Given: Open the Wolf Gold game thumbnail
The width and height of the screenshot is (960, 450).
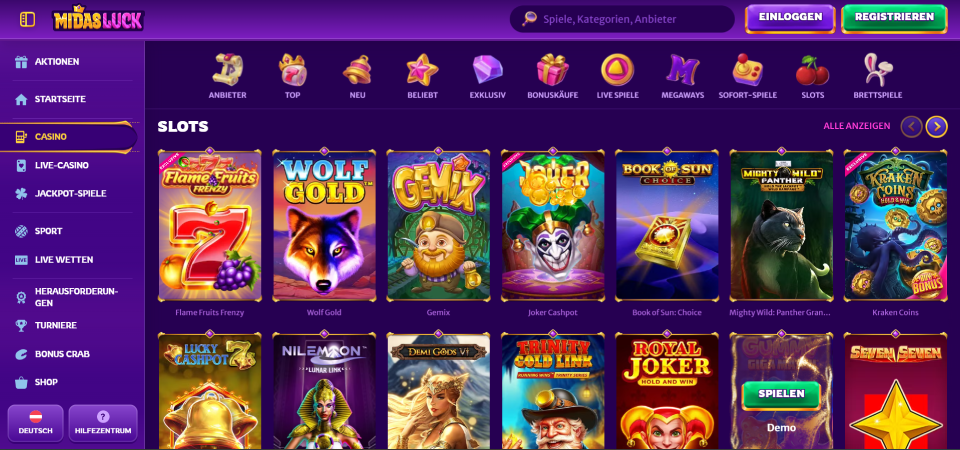Looking at the screenshot, I should click(324, 225).
